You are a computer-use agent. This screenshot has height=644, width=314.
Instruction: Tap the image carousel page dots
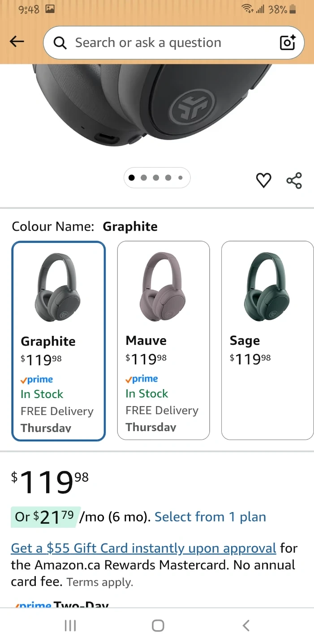click(x=157, y=178)
